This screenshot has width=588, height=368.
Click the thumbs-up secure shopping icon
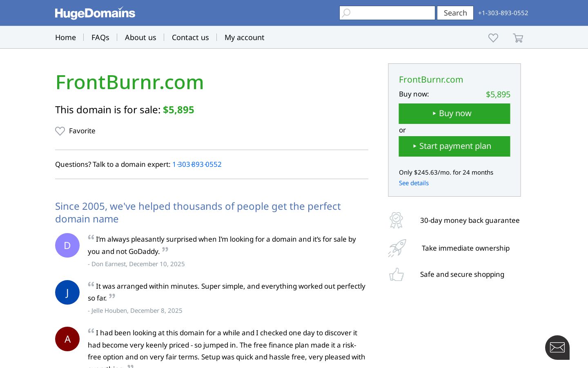coord(396,274)
